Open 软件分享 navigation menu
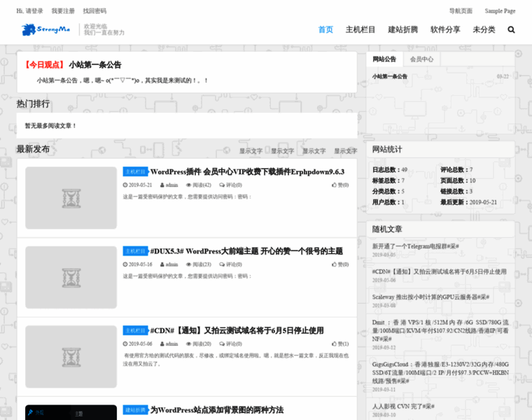532x420 pixels. [445, 30]
